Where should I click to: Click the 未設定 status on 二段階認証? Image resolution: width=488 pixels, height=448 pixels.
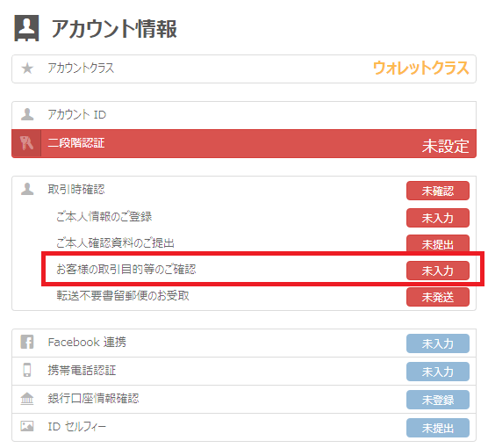coord(445,146)
